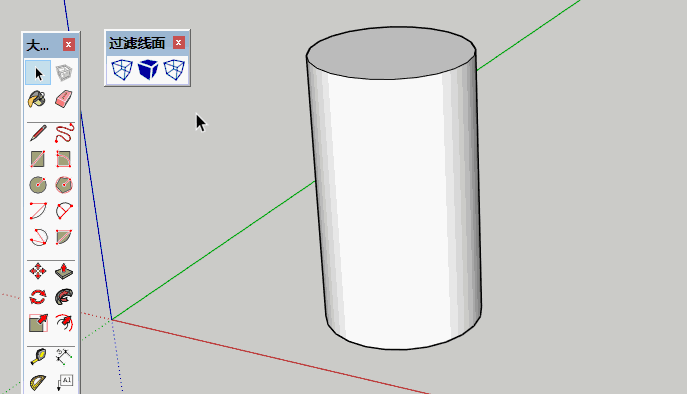The width and height of the screenshot is (687, 394).
Task: Close the 过滤线面 floating toolbar
Action: pos(178,43)
